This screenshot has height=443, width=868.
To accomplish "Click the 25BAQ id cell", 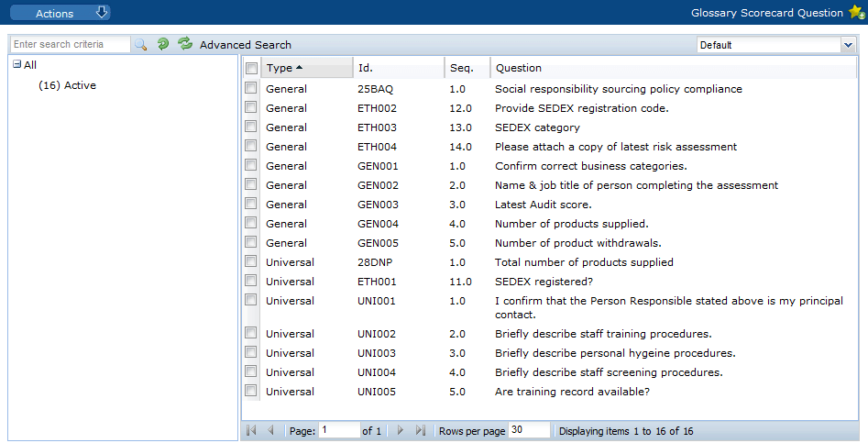I will click(375, 89).
